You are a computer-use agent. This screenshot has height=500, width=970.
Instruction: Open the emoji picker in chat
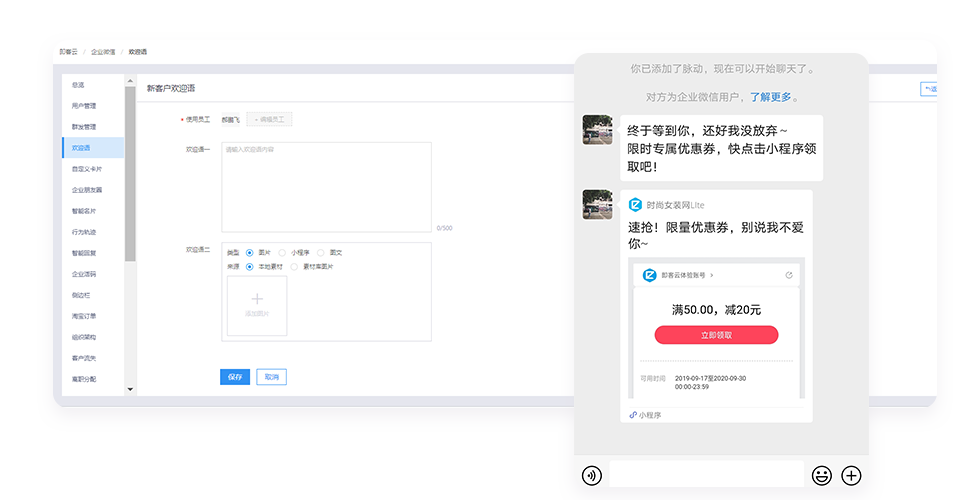821,475
